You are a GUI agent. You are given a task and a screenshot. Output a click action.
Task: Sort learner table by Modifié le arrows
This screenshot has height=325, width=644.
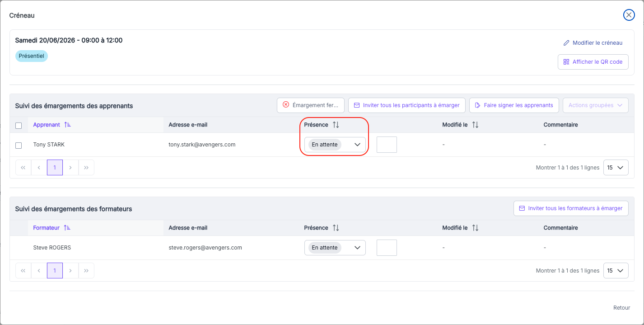click(475, 125)
